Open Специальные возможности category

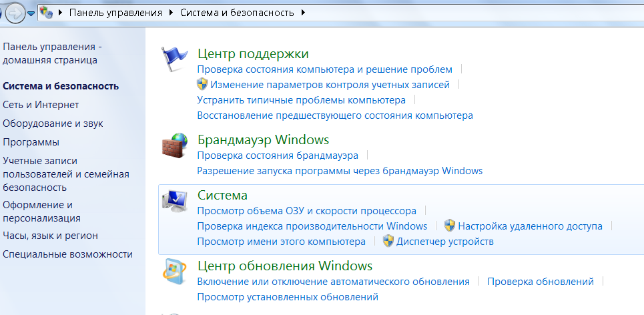(68, 254)
